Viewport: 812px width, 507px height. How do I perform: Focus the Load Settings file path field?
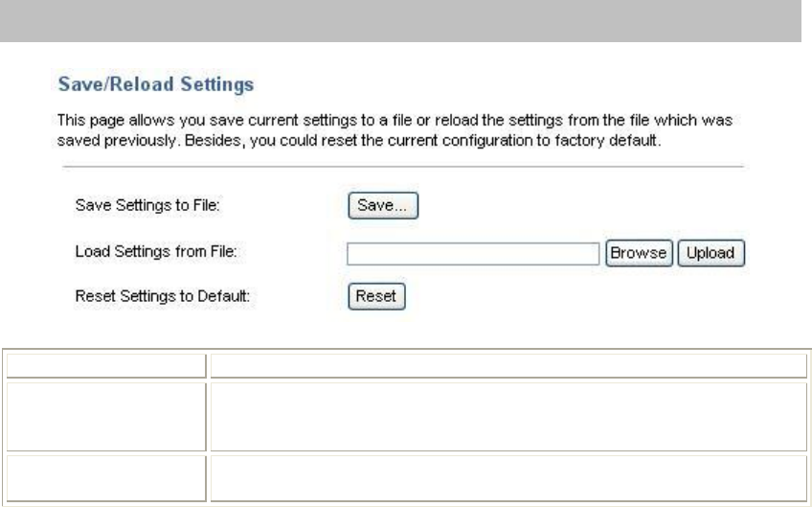(473, 254)
